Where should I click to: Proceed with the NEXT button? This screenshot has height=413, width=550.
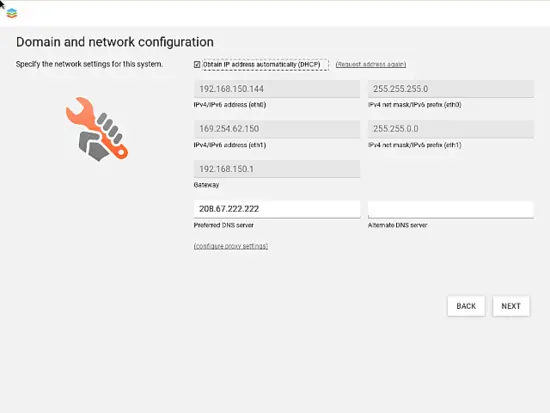(511, 306)
